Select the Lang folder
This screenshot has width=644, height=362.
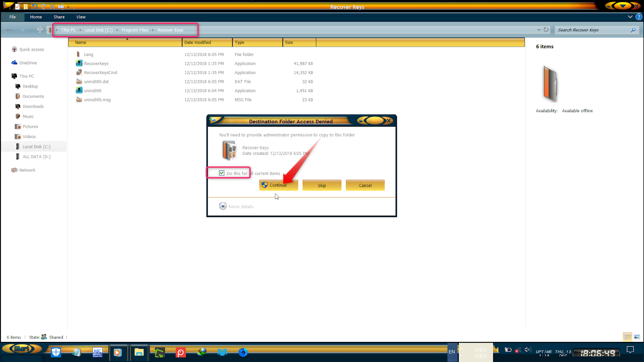[x=89, y=54]
